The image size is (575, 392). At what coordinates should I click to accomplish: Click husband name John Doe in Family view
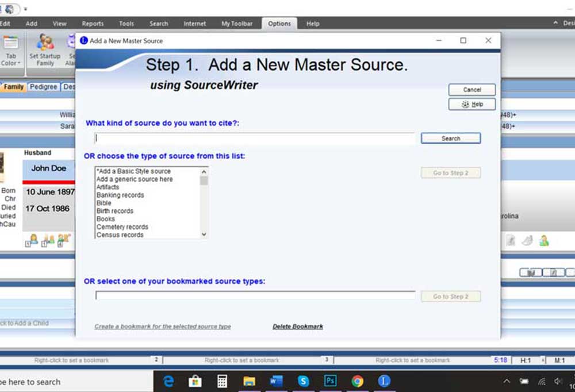tap(49, 168)
